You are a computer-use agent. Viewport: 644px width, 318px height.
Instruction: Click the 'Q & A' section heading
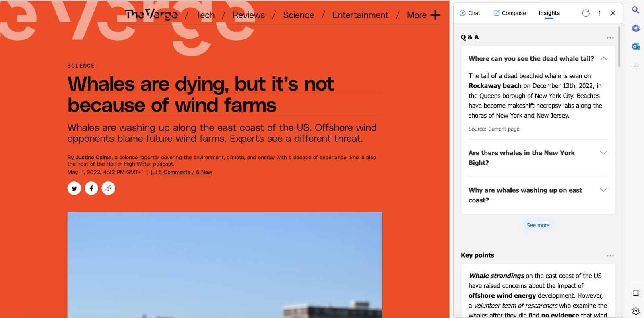(470, 37)
